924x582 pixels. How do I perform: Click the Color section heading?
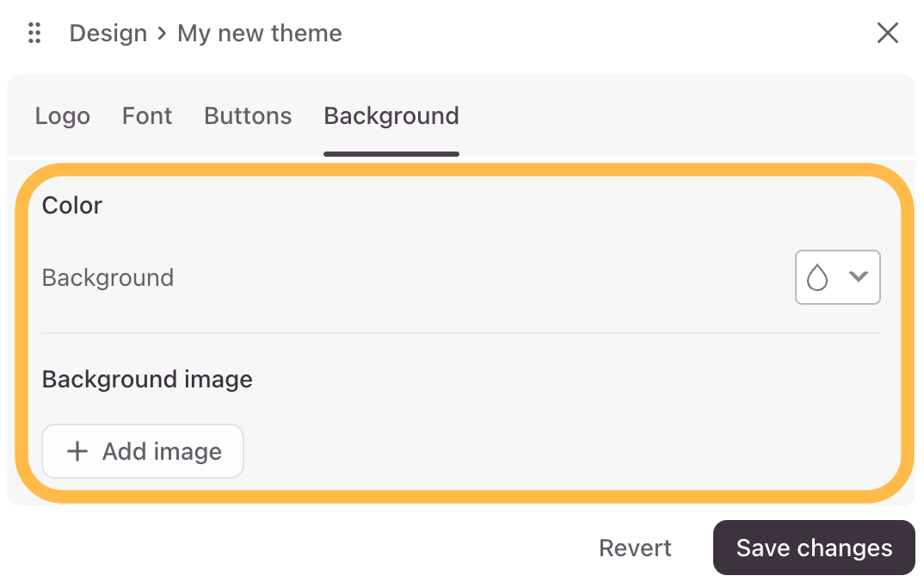72,205
